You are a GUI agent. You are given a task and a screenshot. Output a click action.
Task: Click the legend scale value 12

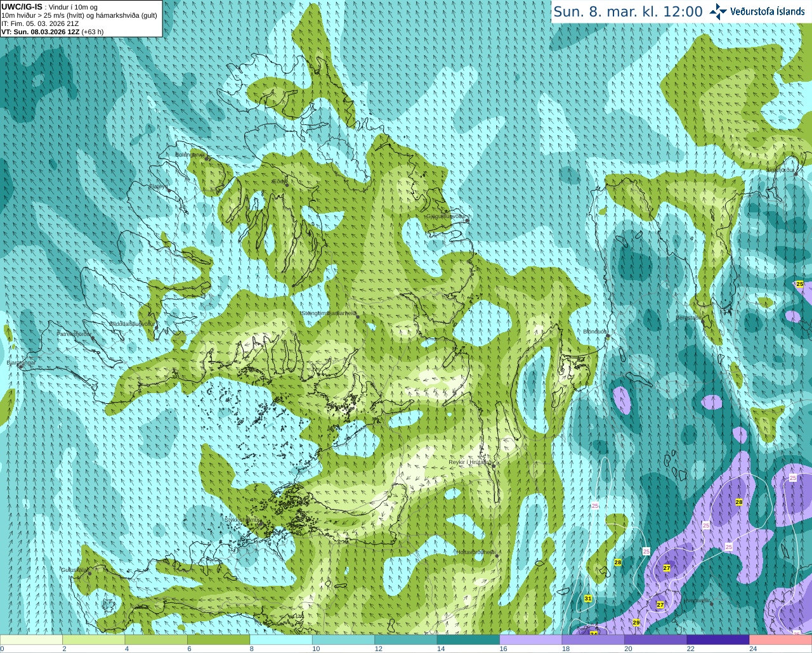(x=378, y=649)
